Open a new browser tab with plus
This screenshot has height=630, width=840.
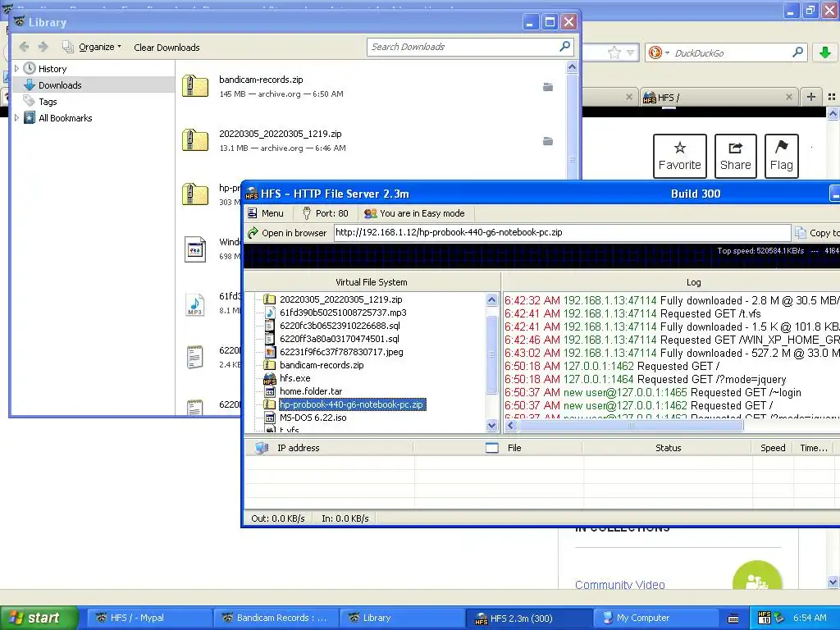pyautogui.click(x=811, y=97)
